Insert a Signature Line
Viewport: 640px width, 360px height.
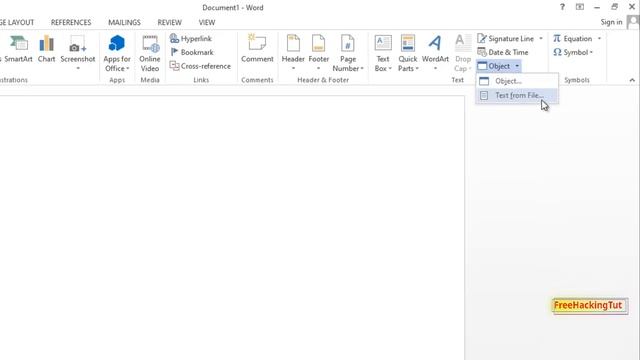pyautogui.click(x=506, y=38)
